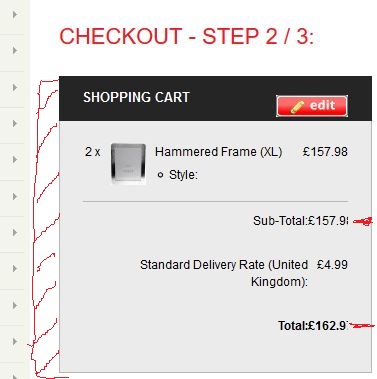Expand the third sidebar arrow from top
This screenshot has height=379, width=377.
[x=15, y=87]
